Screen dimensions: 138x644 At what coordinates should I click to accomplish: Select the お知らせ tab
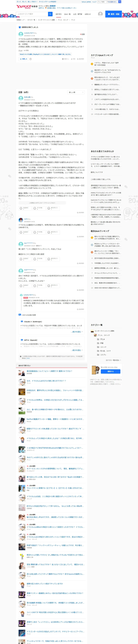pyautogui.click(x=88, y=14)
